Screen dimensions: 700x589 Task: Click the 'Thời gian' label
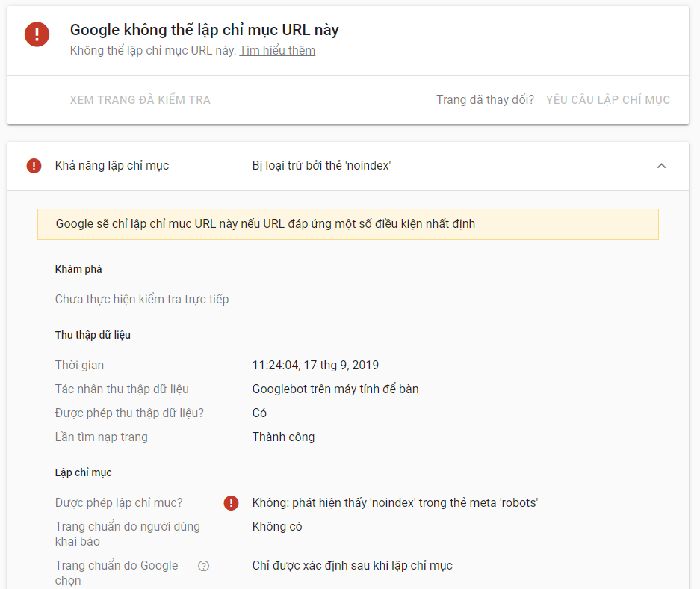click(79, 366)
